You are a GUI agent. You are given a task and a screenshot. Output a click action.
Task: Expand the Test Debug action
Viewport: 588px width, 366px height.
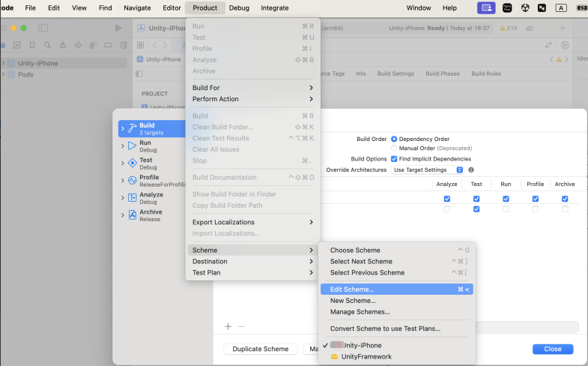coord(123,163)
